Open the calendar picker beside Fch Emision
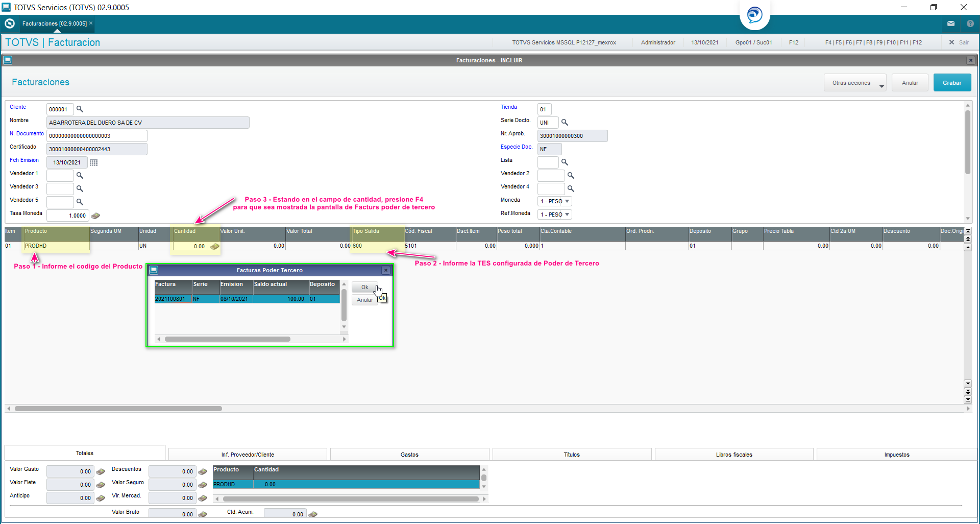 [94, 162]
